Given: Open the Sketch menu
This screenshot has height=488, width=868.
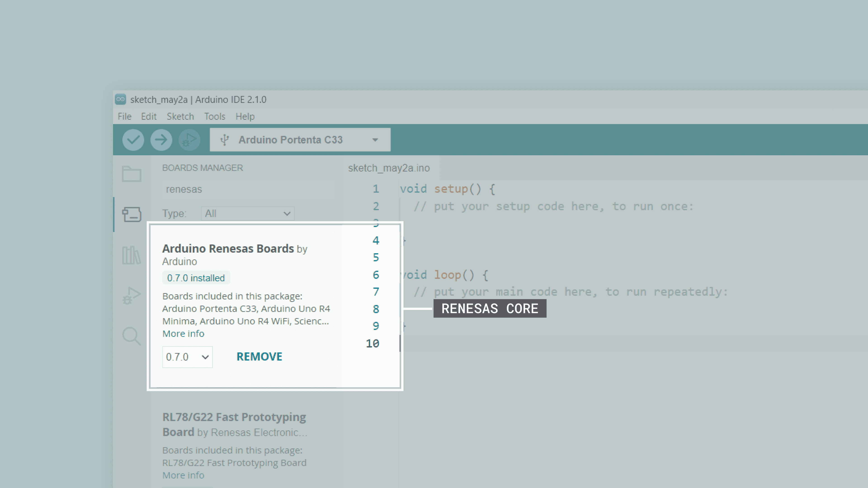Looking at the screenshot, I should pos(180,117).
